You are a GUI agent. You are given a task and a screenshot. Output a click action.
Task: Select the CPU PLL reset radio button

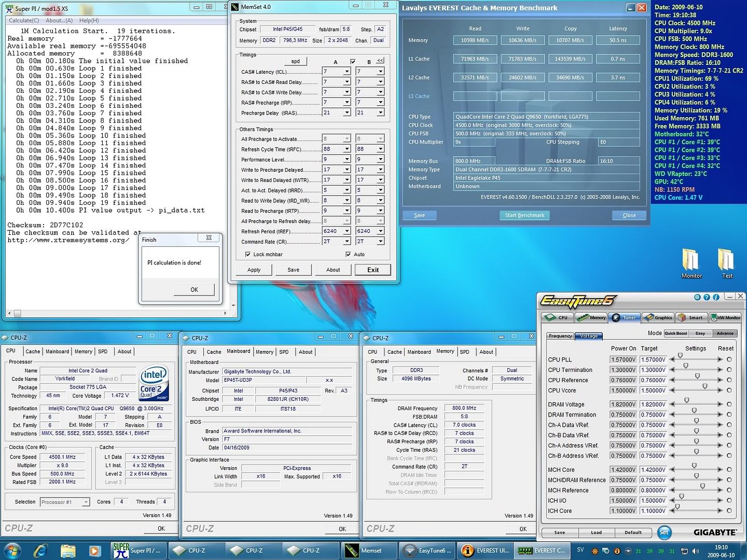(x=729, y=359)
